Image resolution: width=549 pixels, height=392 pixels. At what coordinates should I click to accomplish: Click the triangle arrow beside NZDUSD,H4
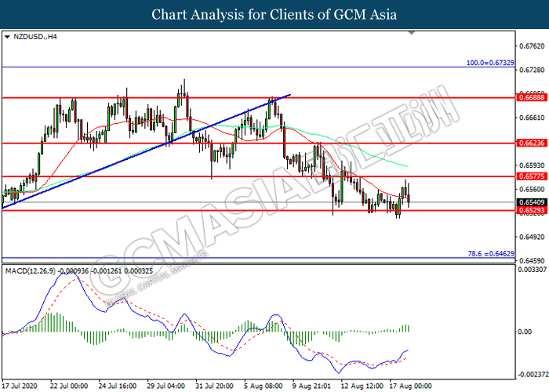point(7,36)
